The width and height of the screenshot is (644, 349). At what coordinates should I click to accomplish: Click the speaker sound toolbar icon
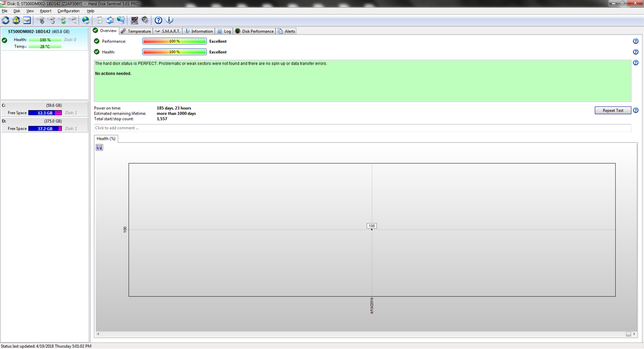click(x=145, y=20)
